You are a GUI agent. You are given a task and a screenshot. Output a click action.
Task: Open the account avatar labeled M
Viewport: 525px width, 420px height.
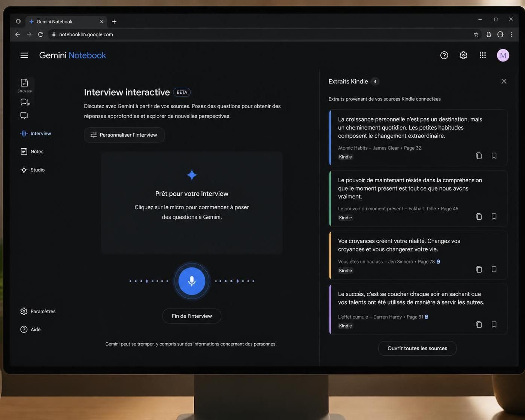tap(503, 55)
